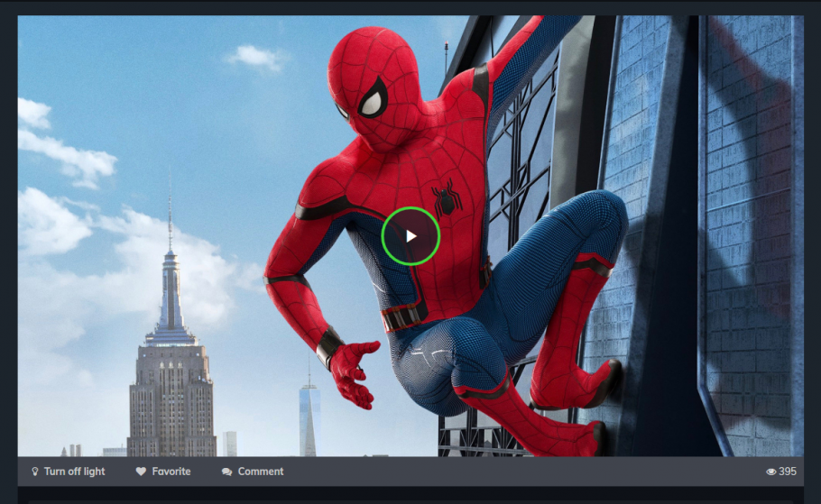Play the video with the center play button

[x=410, y=236]
